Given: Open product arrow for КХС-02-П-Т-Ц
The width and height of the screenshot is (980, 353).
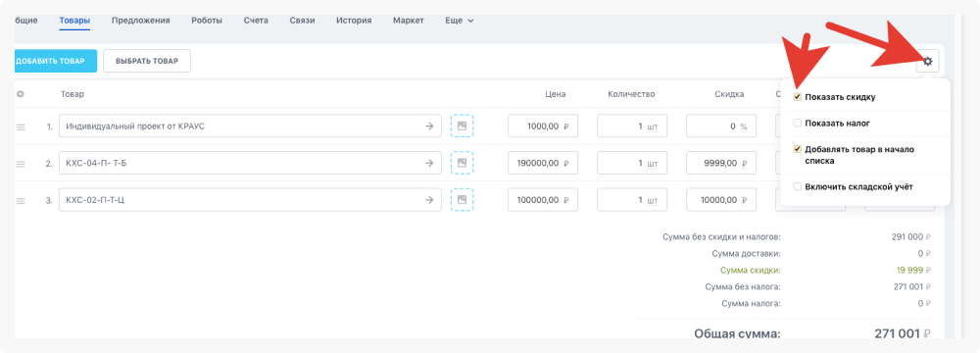Looking at the screenshot, I should 429,200.
